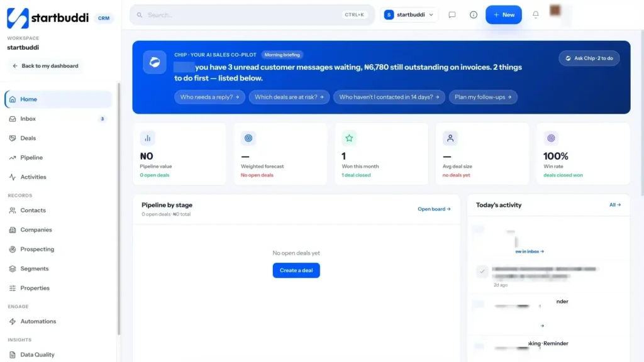Click the deals closed won text

[563, 175]
